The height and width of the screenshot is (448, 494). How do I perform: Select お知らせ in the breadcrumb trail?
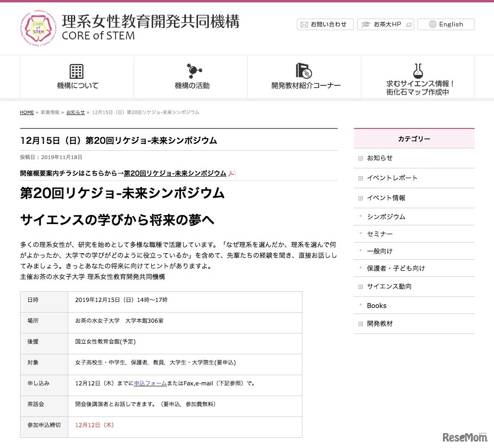point(75,112)
